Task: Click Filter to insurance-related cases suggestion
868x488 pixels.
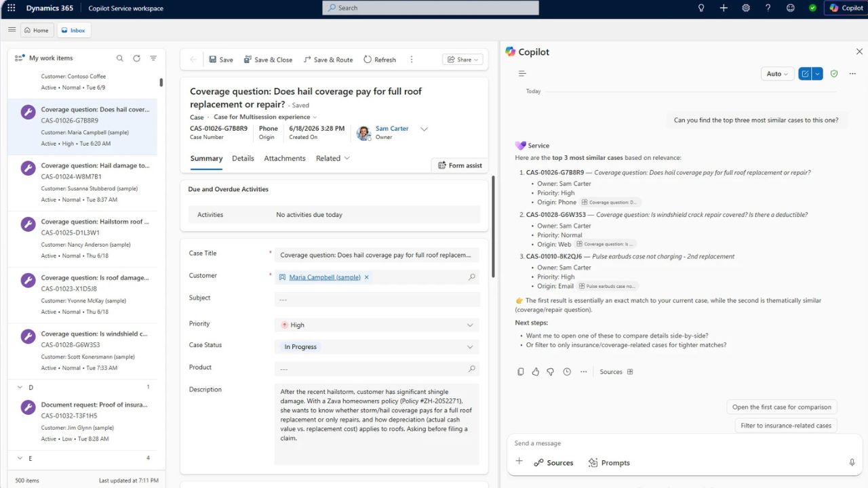Action: click(x=786, y=426)
